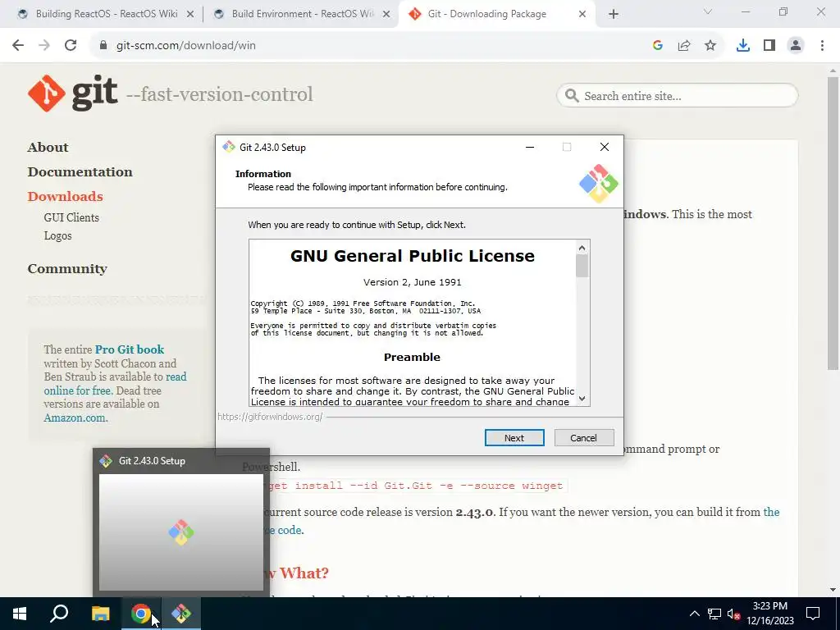The height and width of the screenshot is (630, 840).
Task: Open Logos link
Action: tap(57, 235)
